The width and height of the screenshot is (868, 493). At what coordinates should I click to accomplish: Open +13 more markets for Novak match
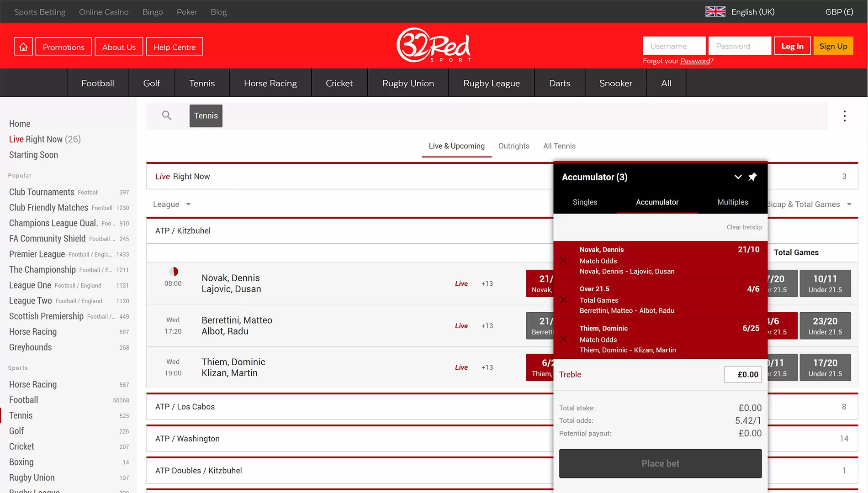click(x=487, y=283)
